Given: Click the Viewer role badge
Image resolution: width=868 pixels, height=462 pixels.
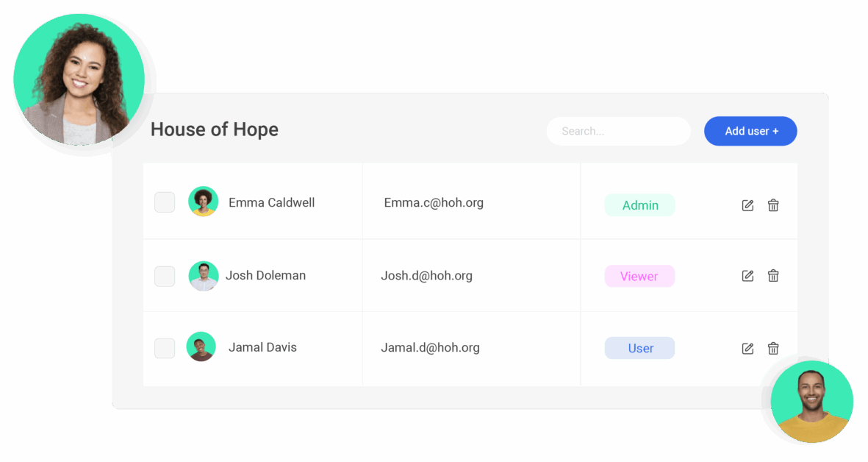Looking at the screenshot, I should 639,276.
